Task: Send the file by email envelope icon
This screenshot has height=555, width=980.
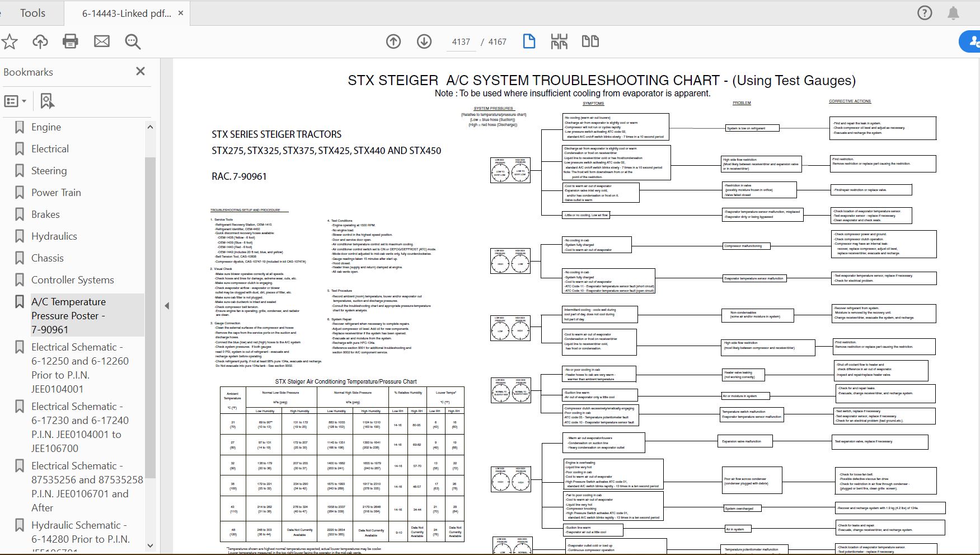Action: point(102,41)
